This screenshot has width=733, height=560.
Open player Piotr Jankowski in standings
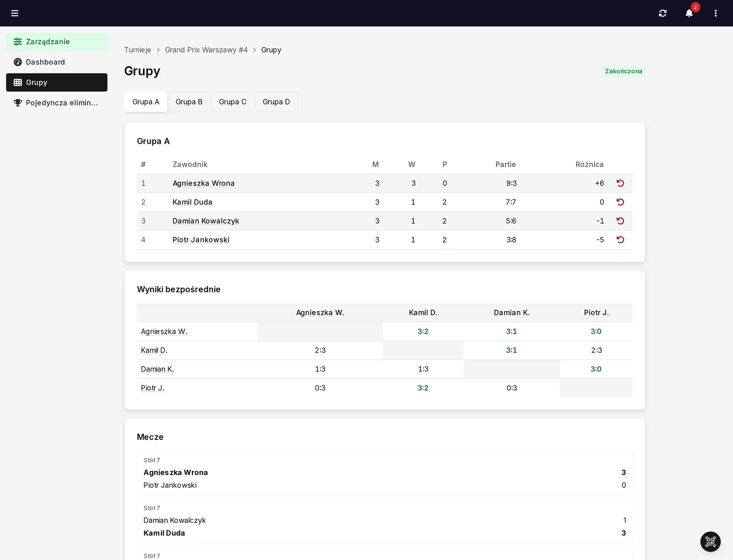click(x=201, y=240)
